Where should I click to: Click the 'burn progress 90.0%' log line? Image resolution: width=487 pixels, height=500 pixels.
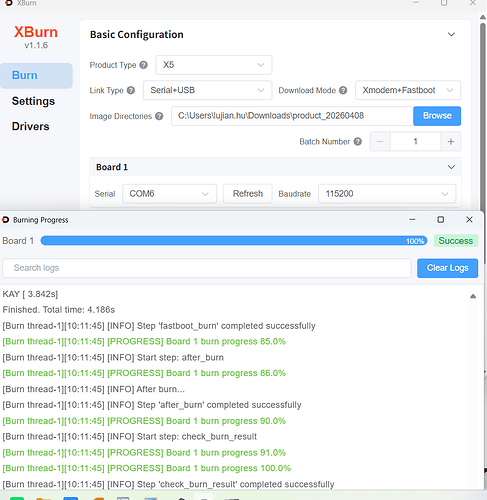point(144,421)
